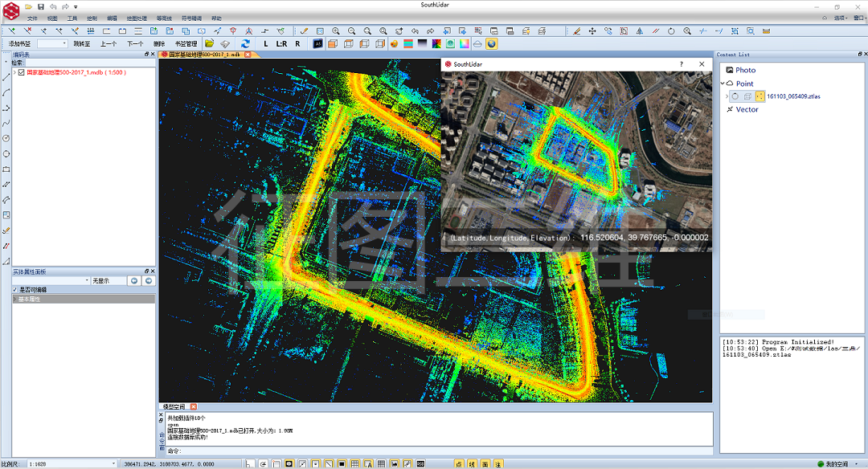Close the 国家基础地理500-2017_1.mdb document tab
The height and width of the screenshot is (469, 868).
pos(248,54)
